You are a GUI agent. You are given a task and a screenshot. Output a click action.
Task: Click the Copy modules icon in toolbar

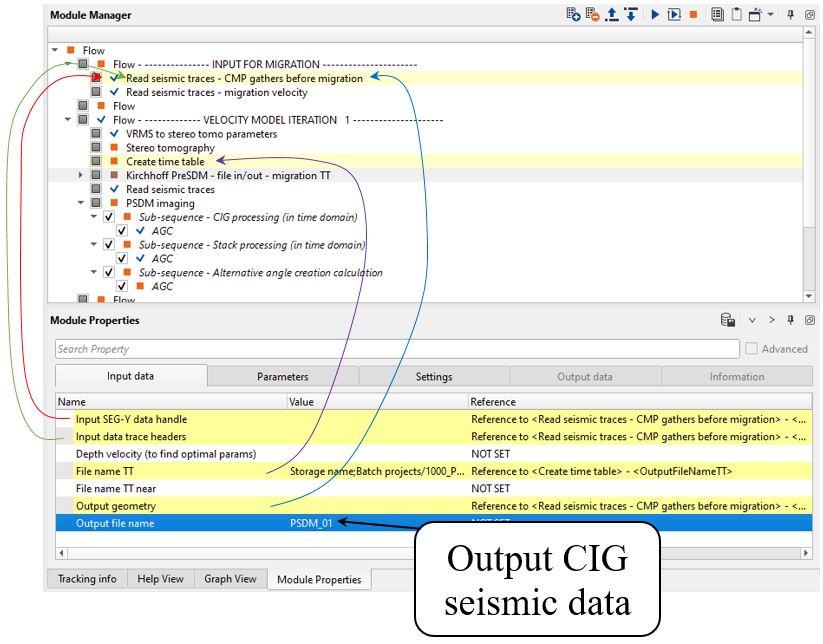[717, 15]
